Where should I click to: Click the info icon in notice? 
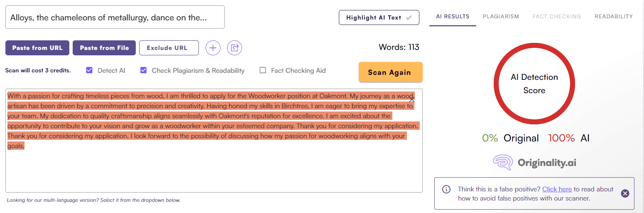(x=446, y=189)
